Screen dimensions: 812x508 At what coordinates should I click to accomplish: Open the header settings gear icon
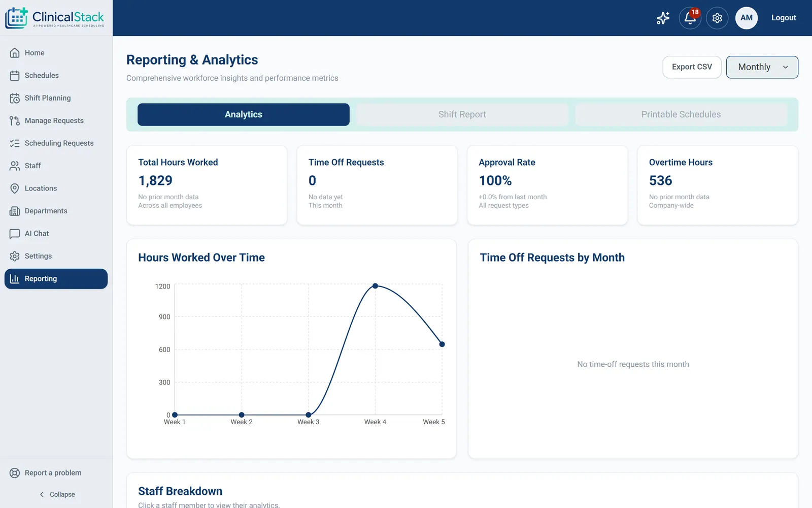pyautogui.click(x=717, y=18)
